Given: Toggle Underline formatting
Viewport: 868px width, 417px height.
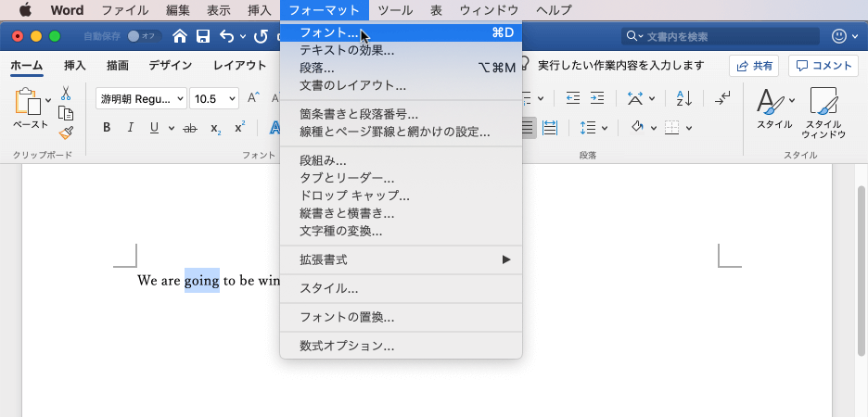Looking at the screenshot, I should tap(155, 128).
